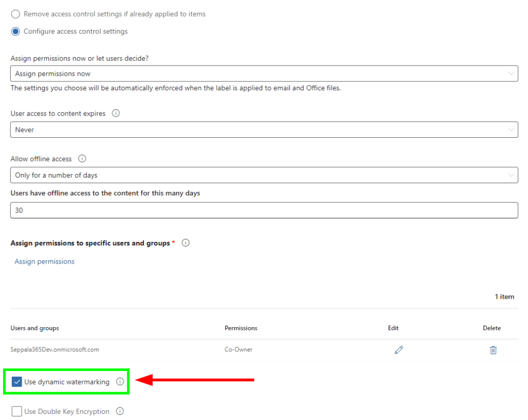Disable the "Use dynamic watermarking" checkbox
This screenshot has width=528, height=420.
(x=17, y=382)
